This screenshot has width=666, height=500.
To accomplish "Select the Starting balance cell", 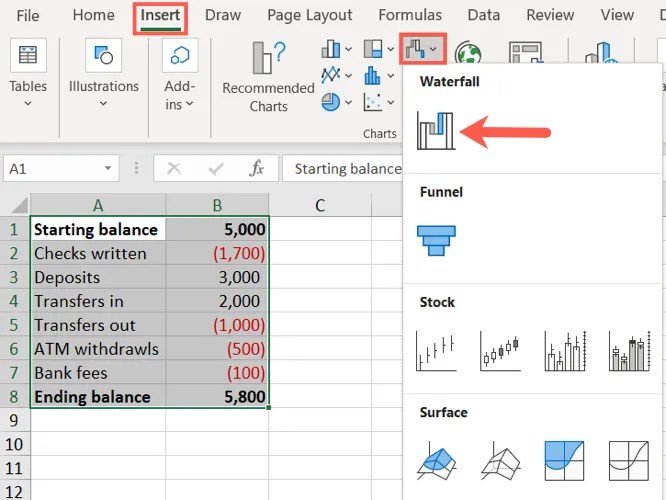I will coord(98,229).
